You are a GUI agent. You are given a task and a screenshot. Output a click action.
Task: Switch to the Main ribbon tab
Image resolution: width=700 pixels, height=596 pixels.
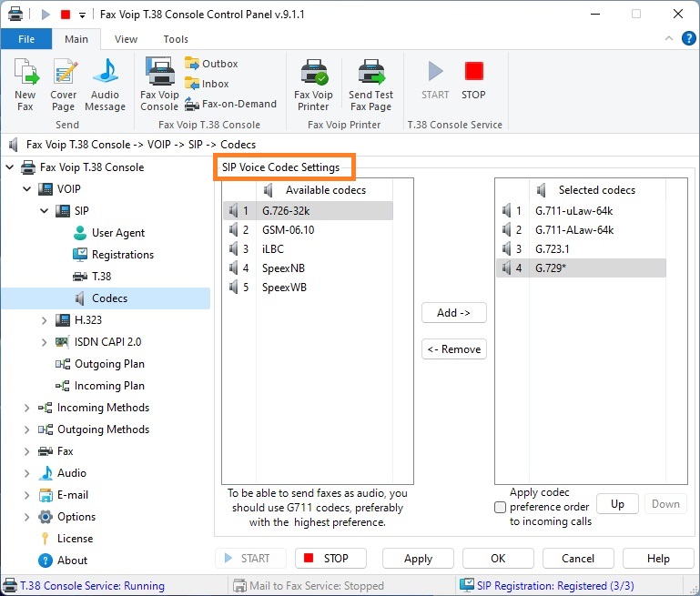tap(76, 39)
